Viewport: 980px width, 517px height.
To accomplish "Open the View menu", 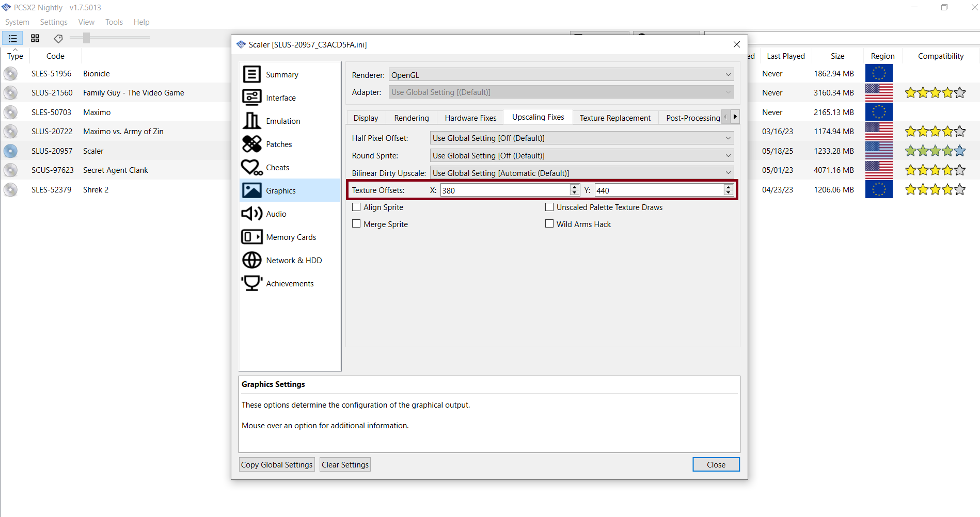I will 86,22.
